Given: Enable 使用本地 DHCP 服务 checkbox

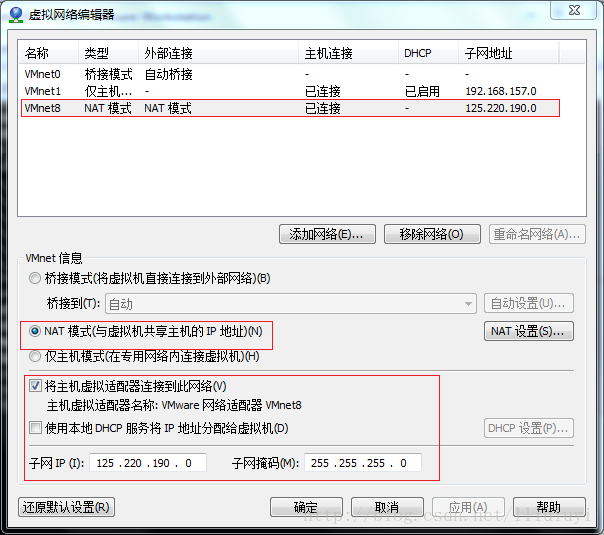Looking at the screenshot, I should [x=35, y=428].
